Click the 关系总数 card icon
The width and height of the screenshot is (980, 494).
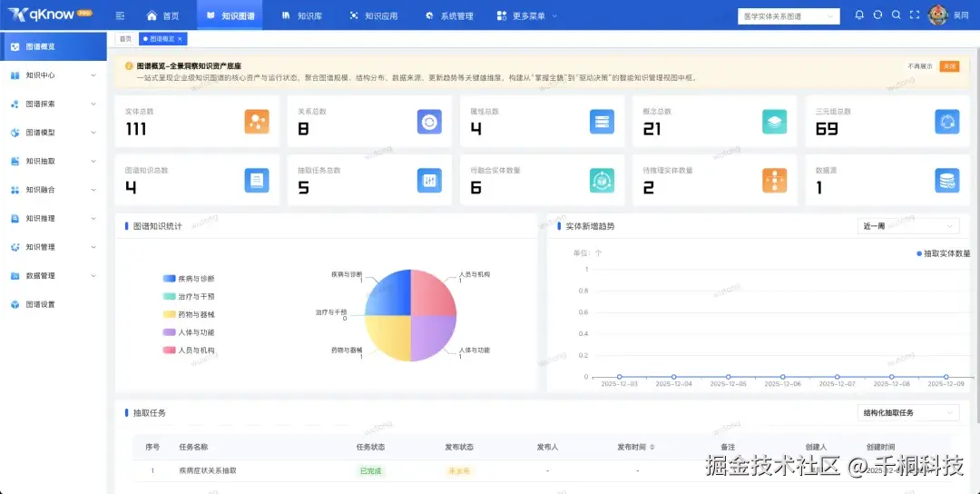429,122
